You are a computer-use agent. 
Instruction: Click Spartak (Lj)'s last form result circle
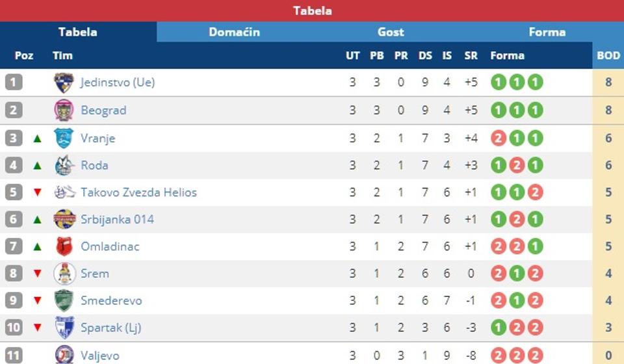(x=535, y=328)
